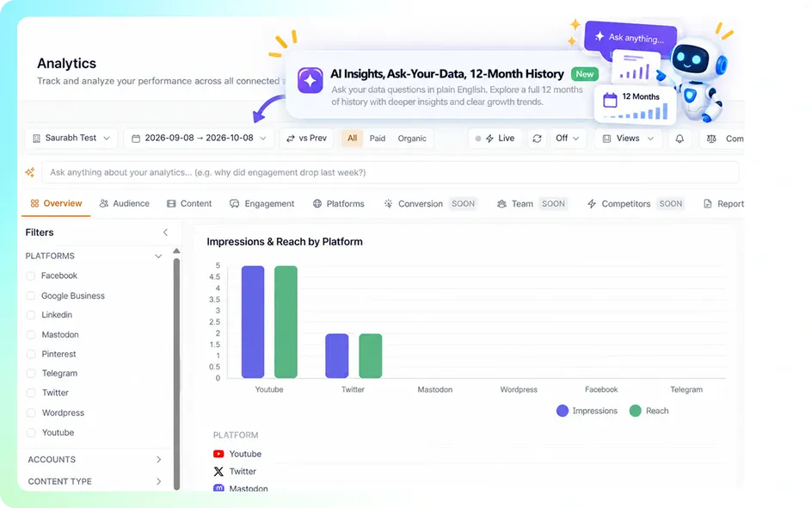Click the Youtube logo in the platform list
This screenshot has height=508, width=812.
[x=218, y=454]
